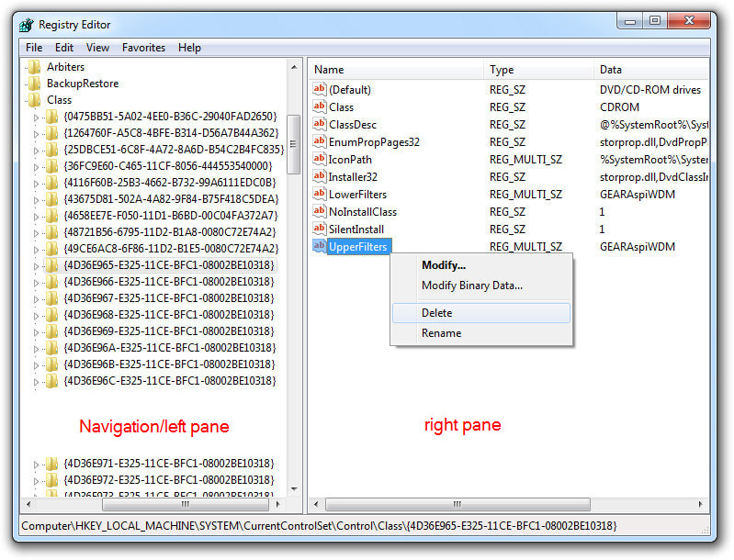This screenshot has height=560, width=734.
Task: Select the {4D36E968-E325-11CE-BFC1-08002BE10318} tree key
Action: [x=169, y=315]
